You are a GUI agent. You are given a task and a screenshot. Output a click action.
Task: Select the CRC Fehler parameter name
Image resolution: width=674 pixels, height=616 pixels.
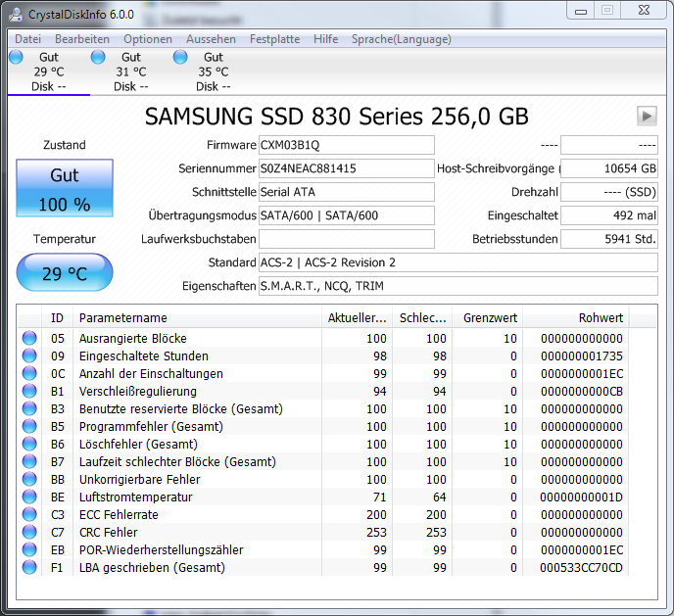point(109,532)
